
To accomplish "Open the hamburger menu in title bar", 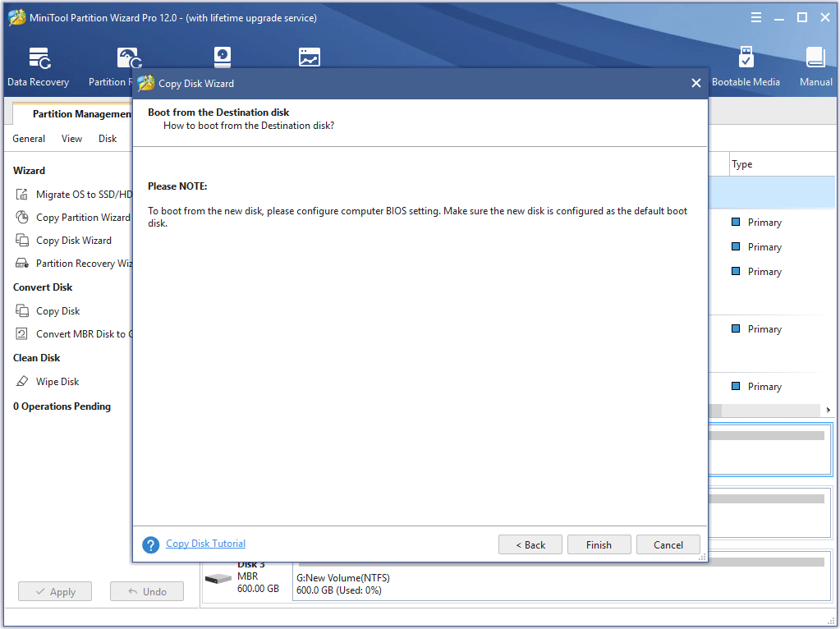I will pos(756,18).
